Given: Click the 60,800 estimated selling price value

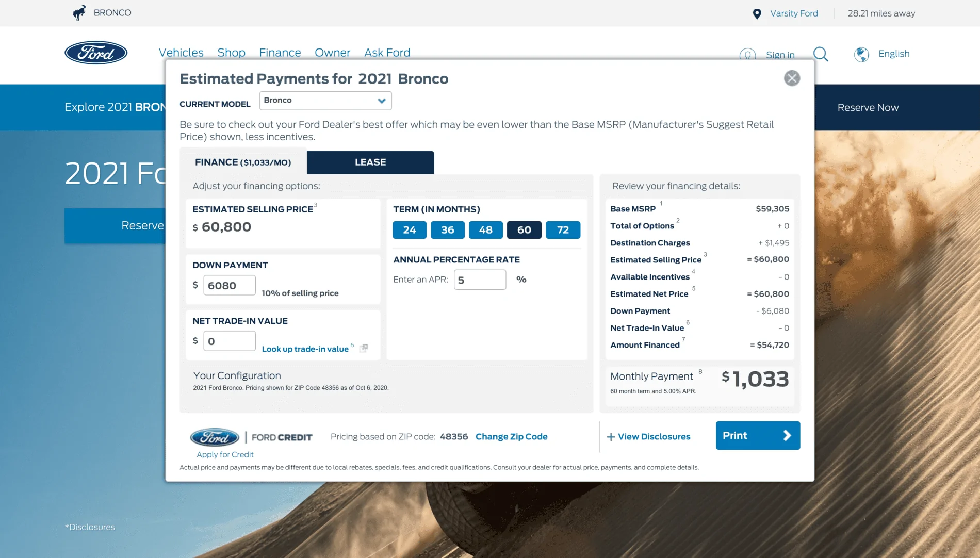Looking at the screenshot, I should click(x=226, y=227).
